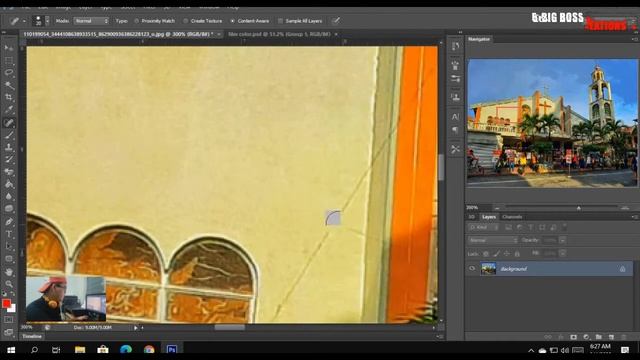Swap foreground and background colors
This screenshot has height=360, width=640.
[13, 293]
